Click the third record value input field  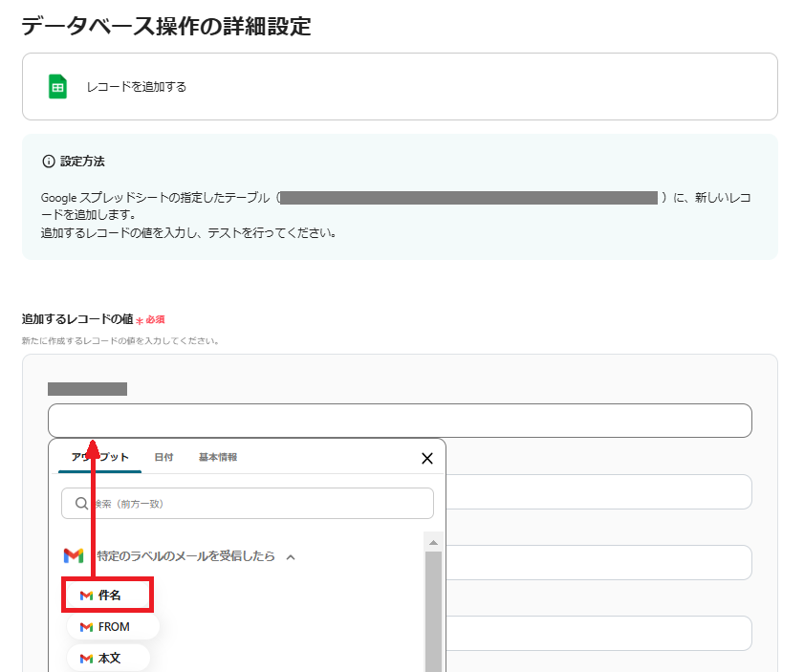598,562
